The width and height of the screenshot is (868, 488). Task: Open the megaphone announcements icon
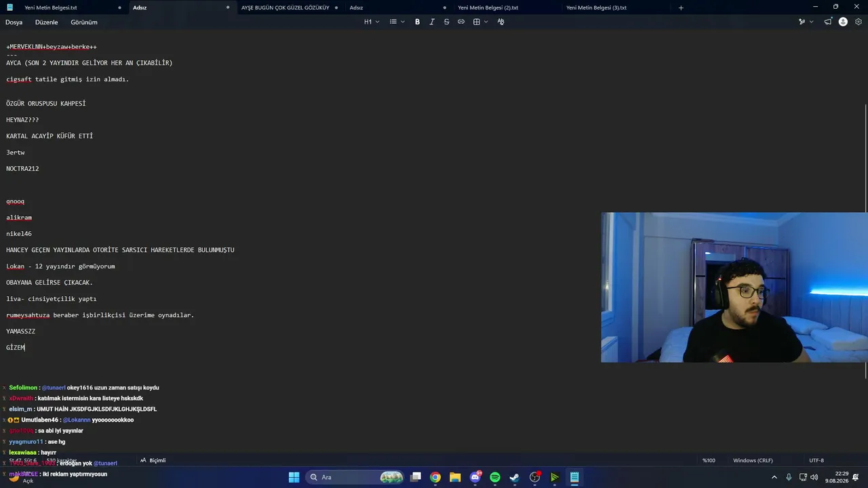tap(828, 22)
